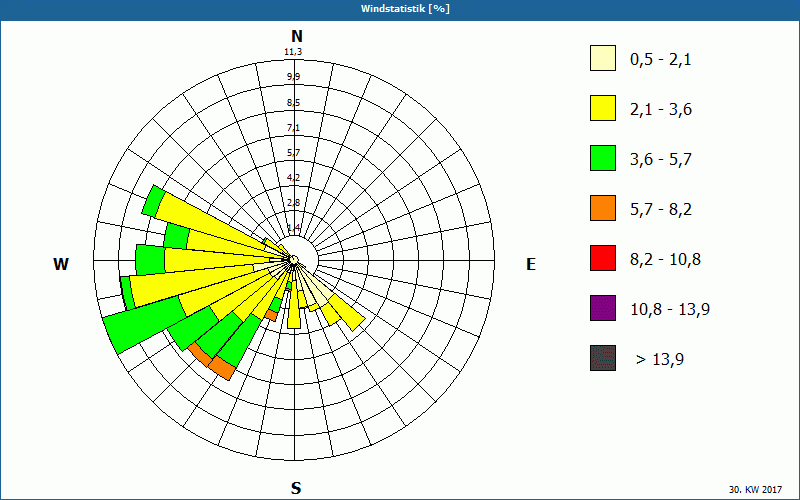Click the purple 10,8 - 13,9 legend swatch

pyautogui.click(x=603, y=308)
